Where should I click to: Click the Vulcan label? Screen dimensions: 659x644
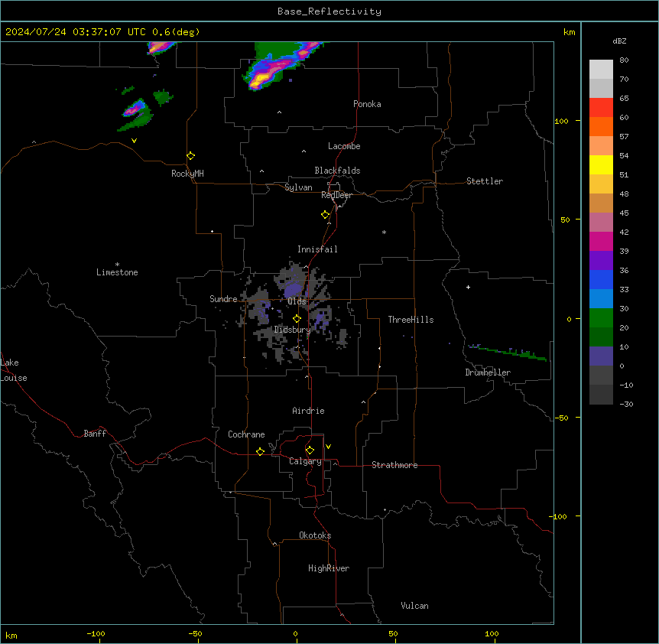click(x=415, y=606)
